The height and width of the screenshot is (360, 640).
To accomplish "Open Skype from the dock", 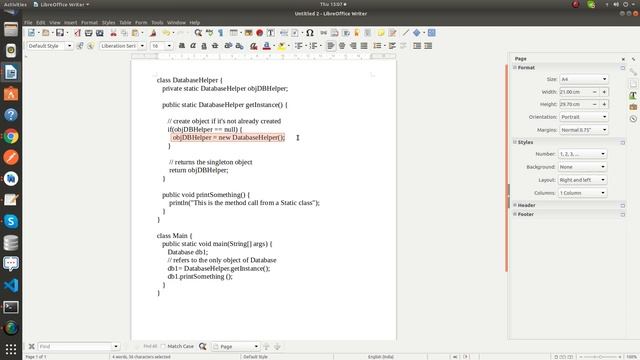I will tap(11, 221).
